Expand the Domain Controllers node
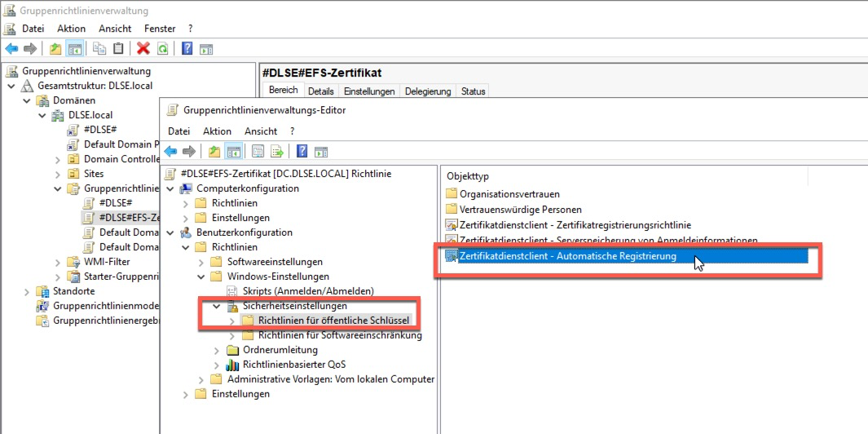 click(58, 160)
